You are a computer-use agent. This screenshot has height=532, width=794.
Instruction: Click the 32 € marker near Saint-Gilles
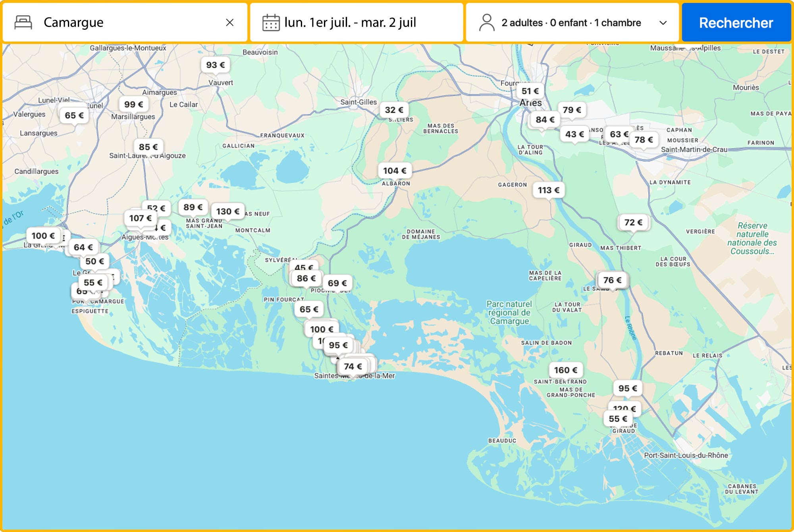(394, 110)
